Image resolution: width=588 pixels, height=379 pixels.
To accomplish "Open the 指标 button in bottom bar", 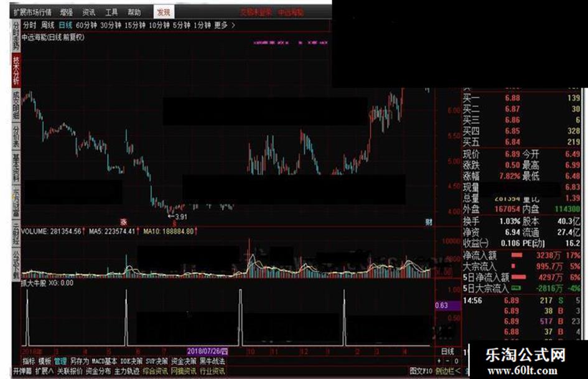I will pyautogui.click(x=29, y=361).
